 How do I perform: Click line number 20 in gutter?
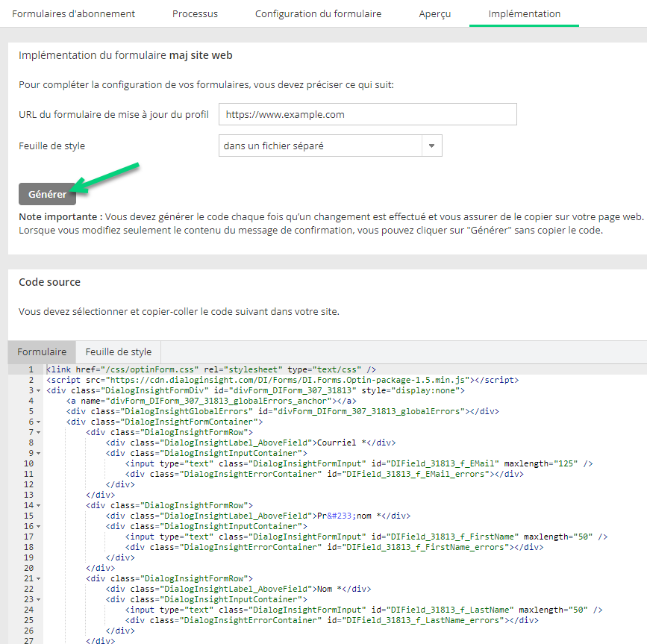point(28,568)
